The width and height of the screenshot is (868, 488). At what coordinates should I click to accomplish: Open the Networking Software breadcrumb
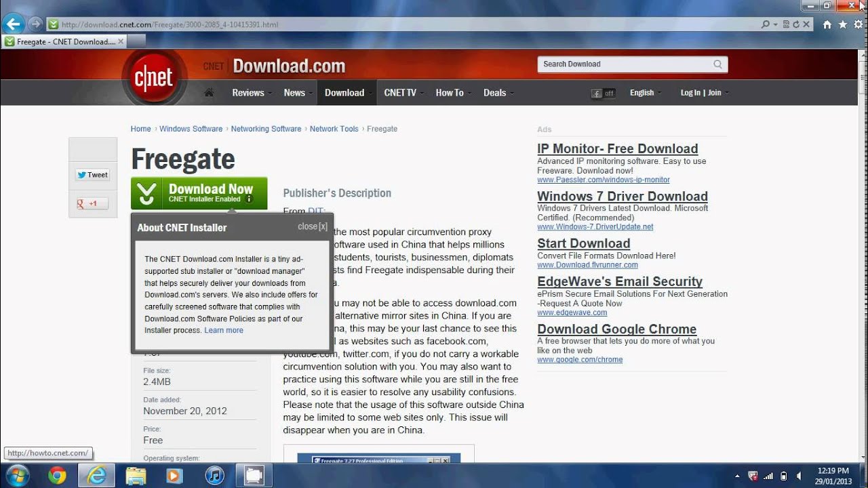click(x=266, y=129)
